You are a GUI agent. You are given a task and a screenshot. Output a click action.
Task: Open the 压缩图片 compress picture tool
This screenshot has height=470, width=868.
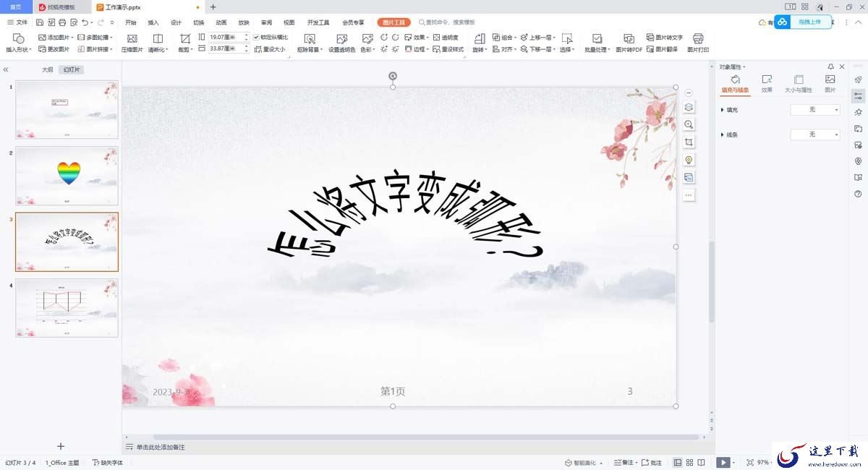[x=132, y=43]
